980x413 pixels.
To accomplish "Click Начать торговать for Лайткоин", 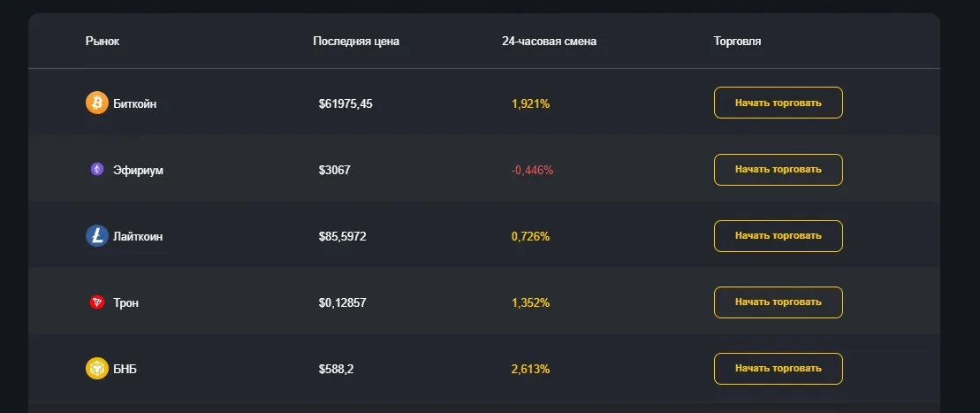I will (779, 236).
